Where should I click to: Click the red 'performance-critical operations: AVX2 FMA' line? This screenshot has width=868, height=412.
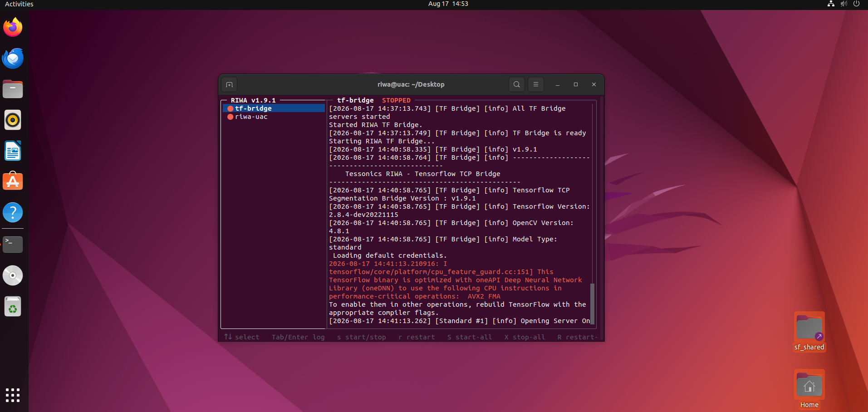pos(415,296)
